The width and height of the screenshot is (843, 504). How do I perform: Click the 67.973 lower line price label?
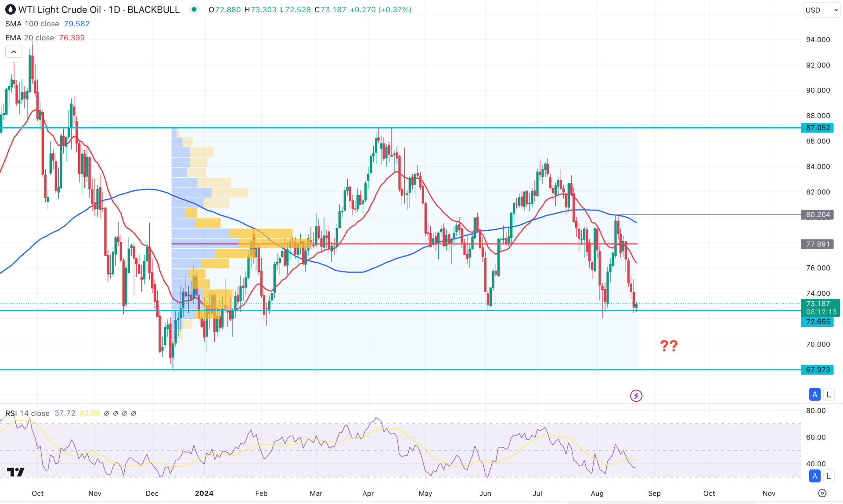point(818,370)
